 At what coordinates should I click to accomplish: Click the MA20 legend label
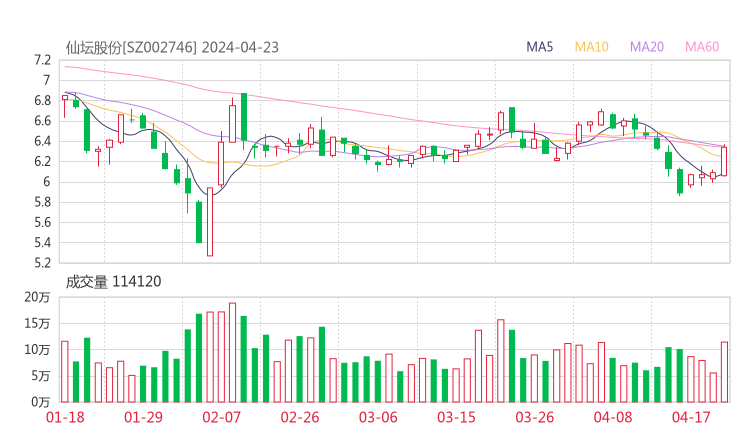pos(647,47)
